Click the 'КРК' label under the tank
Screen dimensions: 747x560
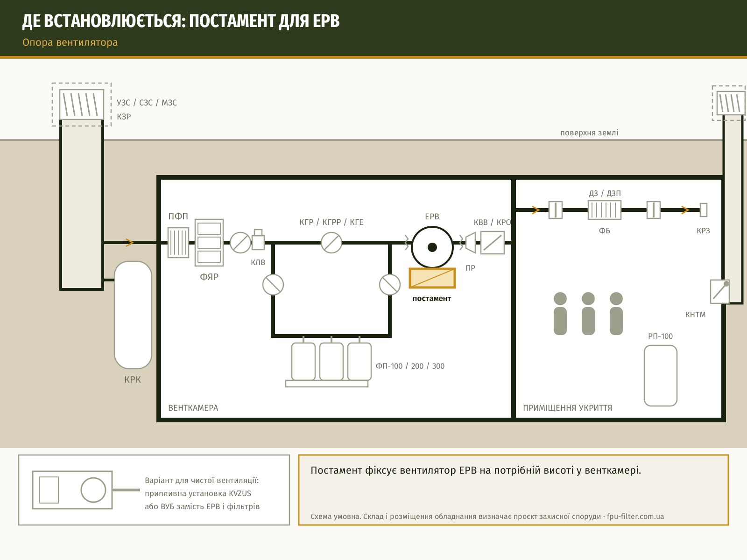point(133,380)
